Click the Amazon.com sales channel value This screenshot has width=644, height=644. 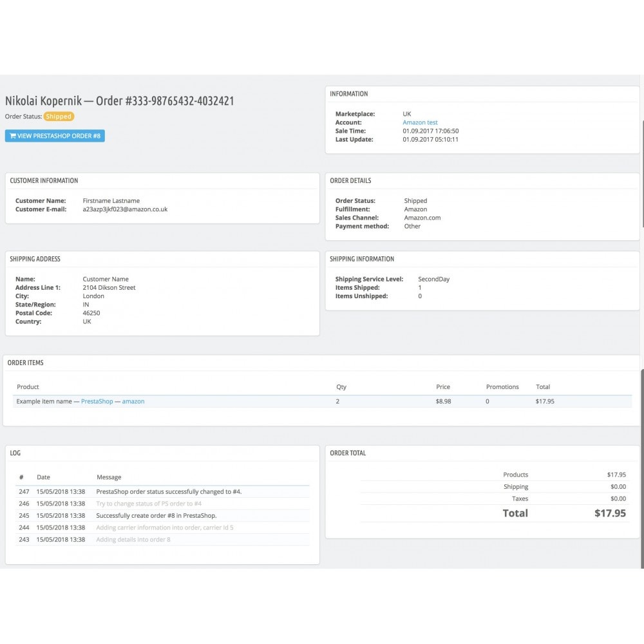[422, 218]
